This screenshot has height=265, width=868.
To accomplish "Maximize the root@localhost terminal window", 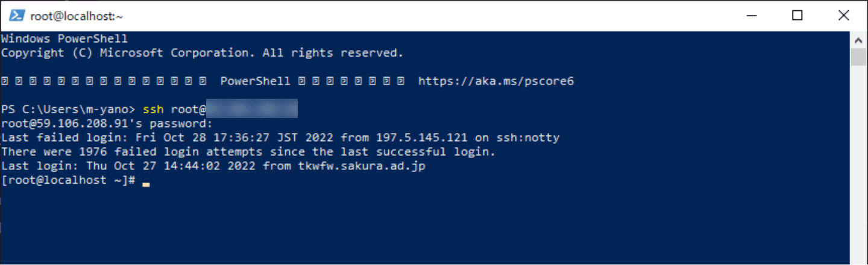I will [797, 16].
